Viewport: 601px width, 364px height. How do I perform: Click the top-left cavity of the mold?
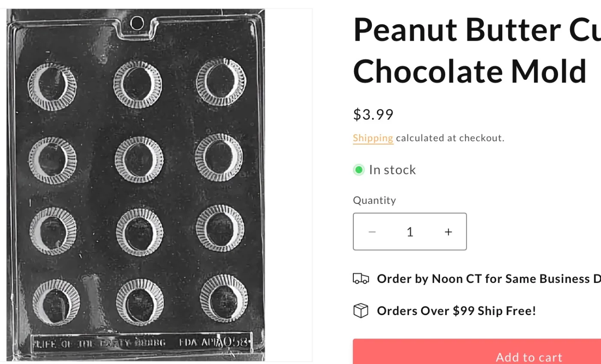click(52, 87)
